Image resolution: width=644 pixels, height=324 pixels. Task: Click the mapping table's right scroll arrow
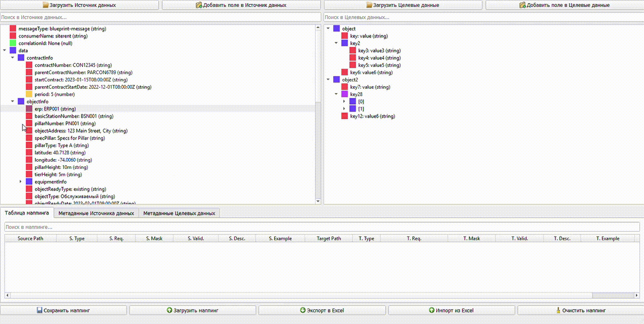[637, 295]
